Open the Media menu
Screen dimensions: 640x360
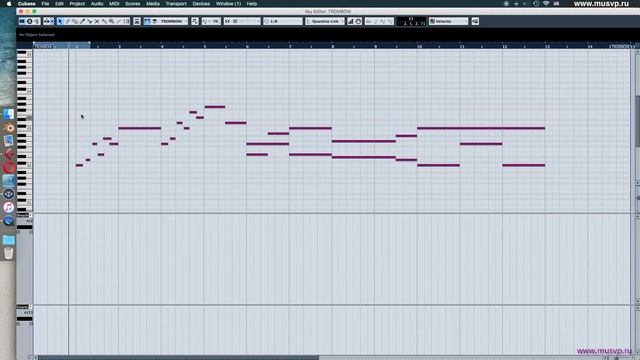[x=153, y=4]
